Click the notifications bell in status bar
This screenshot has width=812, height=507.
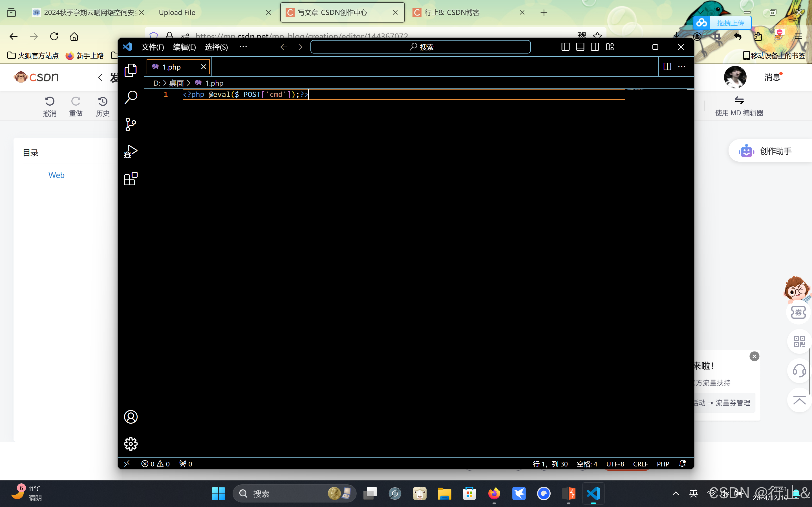(682, 464)
